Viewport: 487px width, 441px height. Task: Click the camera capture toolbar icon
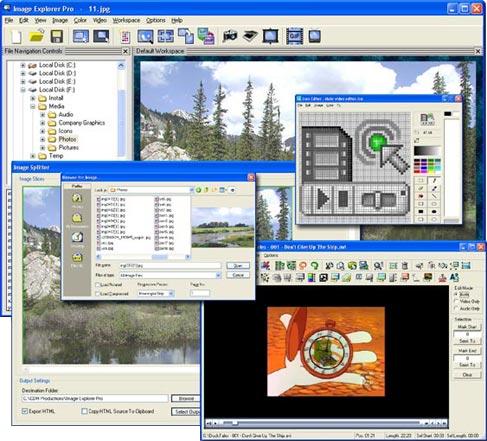pyautogui.click(x=230, y=36)
